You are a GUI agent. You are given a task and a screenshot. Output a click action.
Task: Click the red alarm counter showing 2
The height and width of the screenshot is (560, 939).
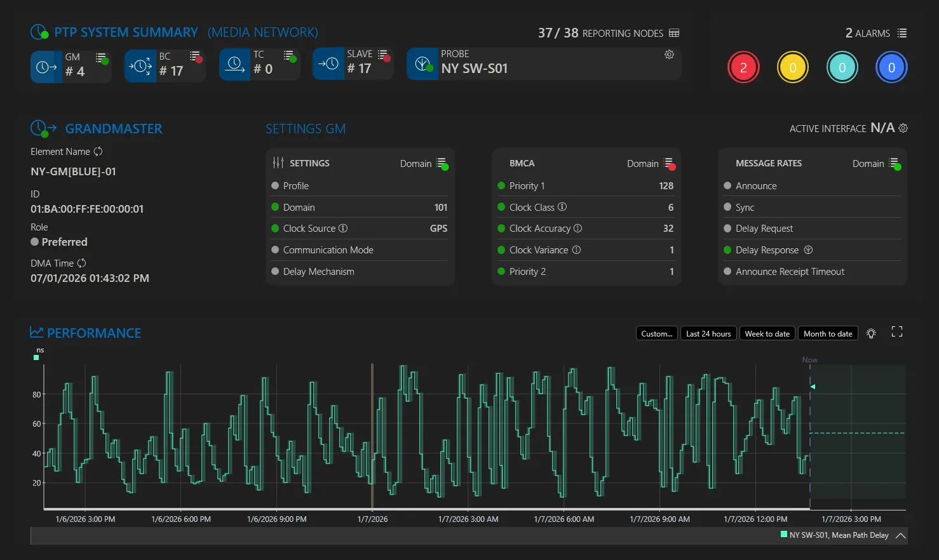click(743, 67)
